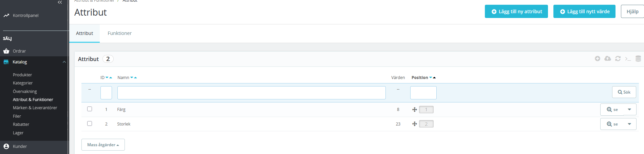
Task: Click Lägg till ny attribut button
Action: coord(516,12)
